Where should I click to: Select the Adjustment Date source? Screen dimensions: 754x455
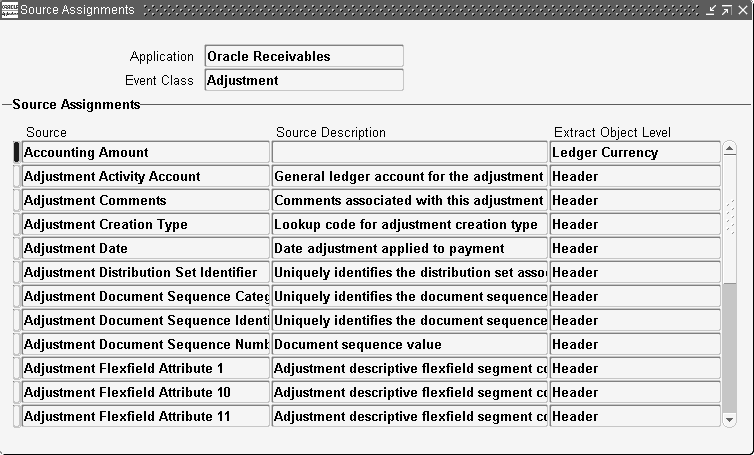tap(146, 248)
